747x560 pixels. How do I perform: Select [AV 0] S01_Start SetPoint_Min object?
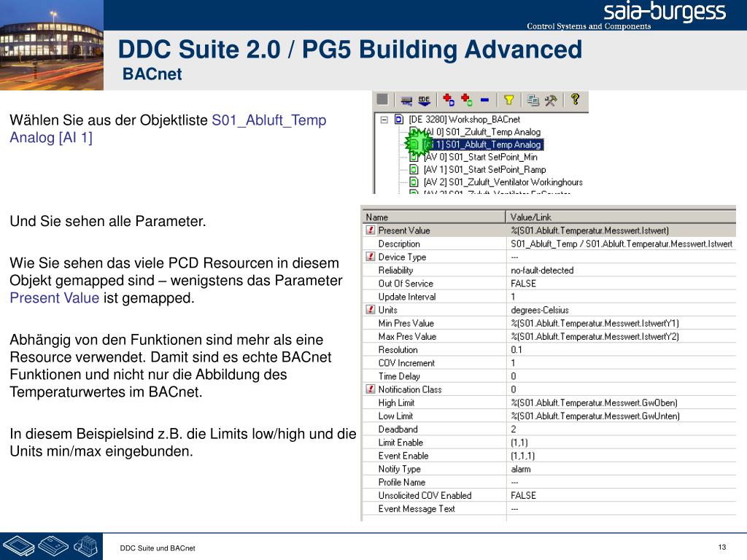click(480, 157)
